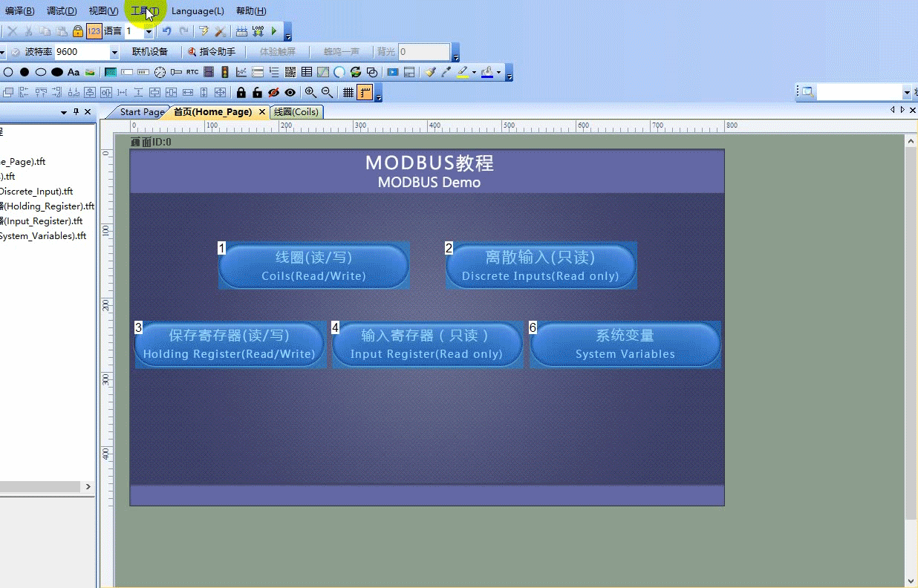This screenshot has height=588, width=918.
Task: Click the eyedropper color picker icon
Action: [x=446, y=72]
